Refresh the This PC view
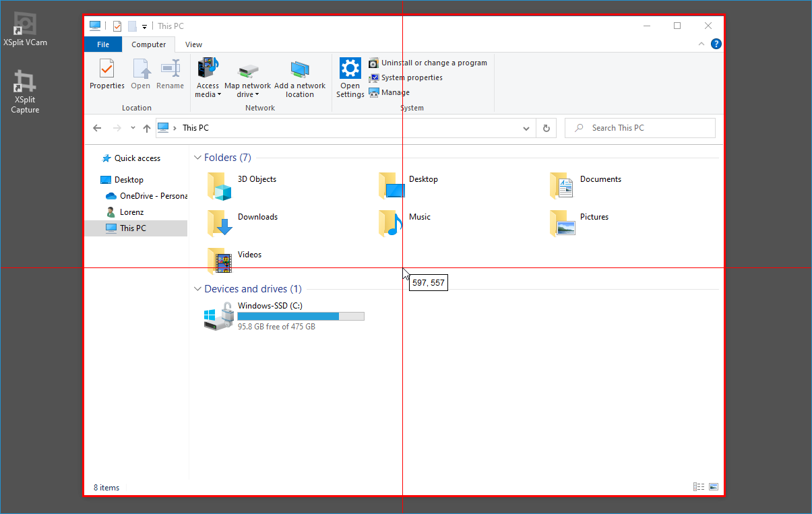The width and height of the screenshot is (812, 514). (x=546, y=128)
